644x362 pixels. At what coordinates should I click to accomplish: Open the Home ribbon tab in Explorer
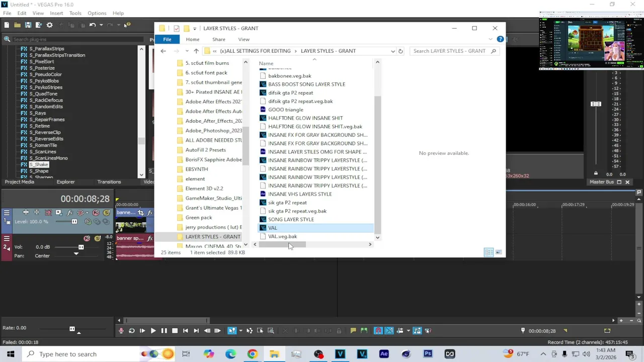click(193, 39)
